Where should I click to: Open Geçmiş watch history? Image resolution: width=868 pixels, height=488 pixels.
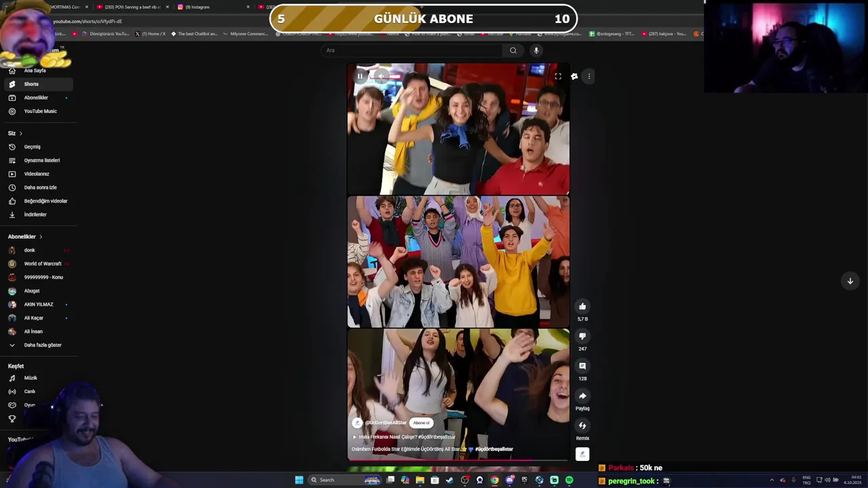pos(39,147)
